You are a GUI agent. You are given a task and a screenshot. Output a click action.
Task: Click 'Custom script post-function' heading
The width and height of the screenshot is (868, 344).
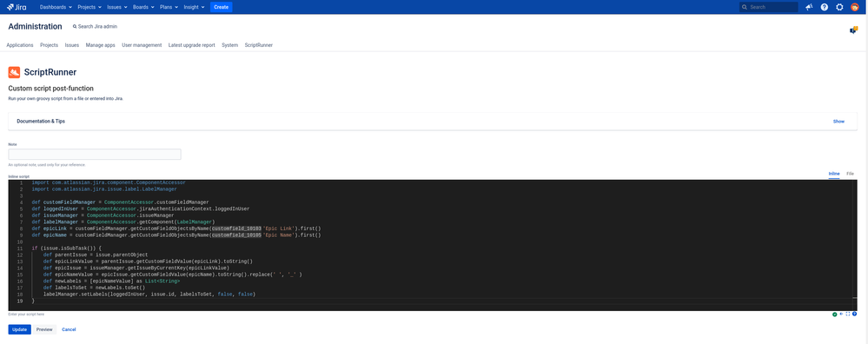51,89
